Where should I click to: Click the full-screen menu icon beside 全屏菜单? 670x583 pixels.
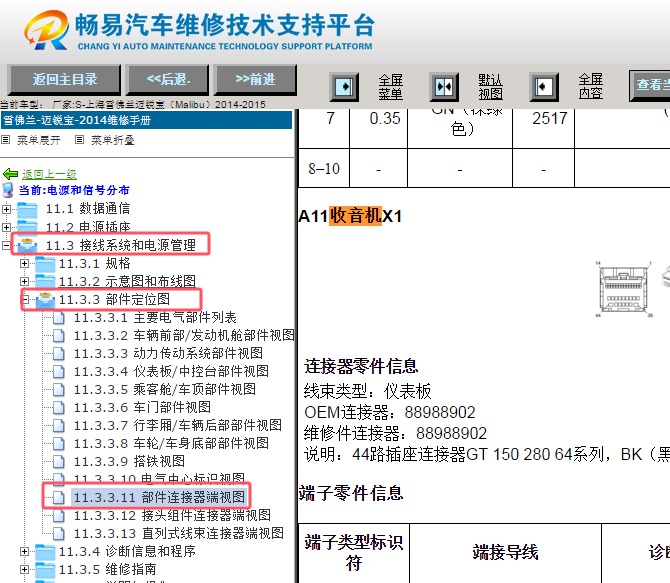344,87
